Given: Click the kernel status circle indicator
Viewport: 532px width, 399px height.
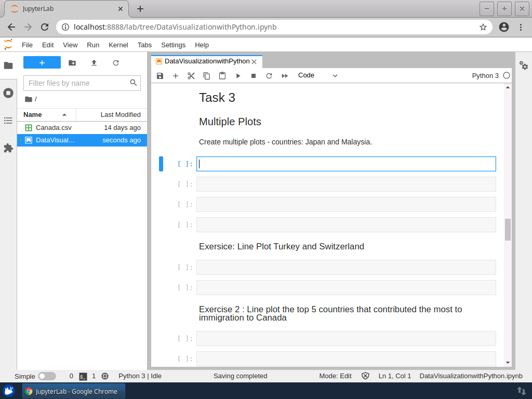Looking at the screenshot, I should point(507,75).
